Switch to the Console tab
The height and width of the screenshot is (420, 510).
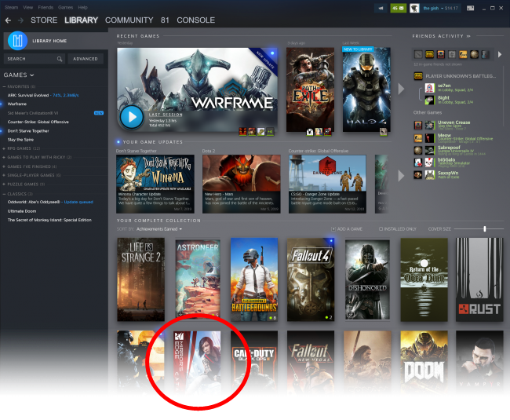coord(196,20)
